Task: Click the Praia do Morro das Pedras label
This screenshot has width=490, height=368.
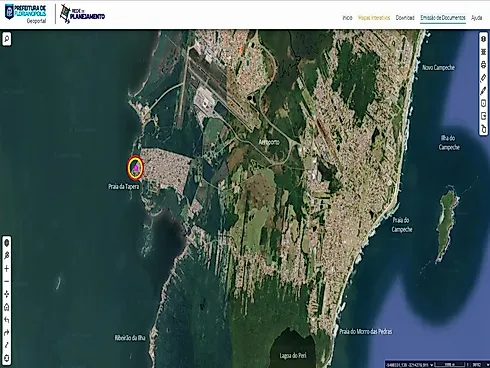Action: (366, 331)
